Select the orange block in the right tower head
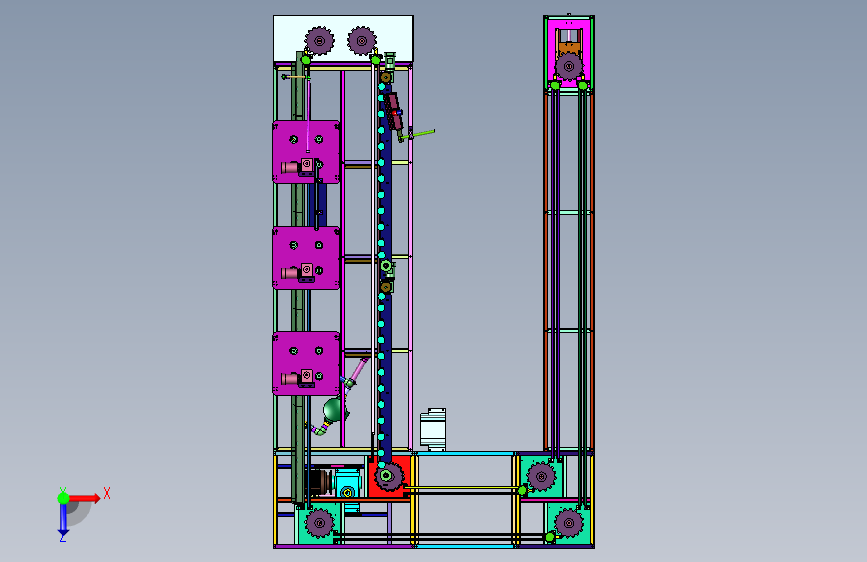This screenshot has width=867, height=562. click(x=569, y=48)
